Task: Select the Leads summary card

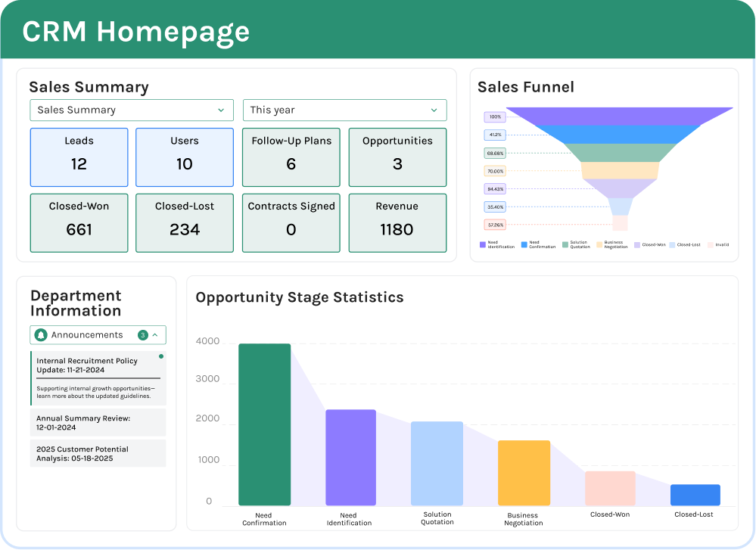Action: [79, 157]
